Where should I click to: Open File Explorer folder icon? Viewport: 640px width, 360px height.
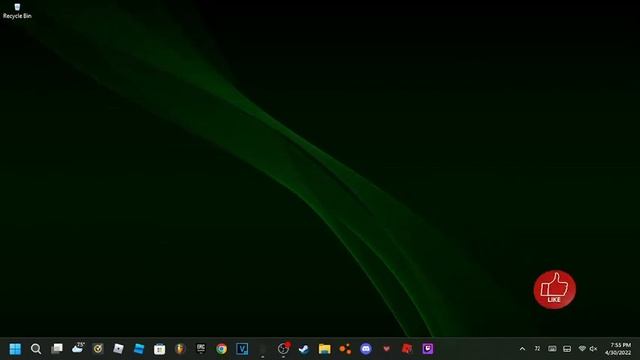coord(325,349)
